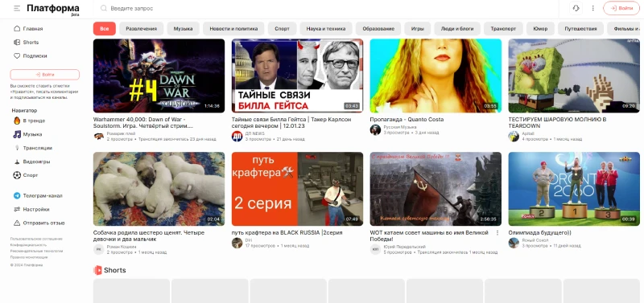
Task: Open channel avatar of Русская Музыка
Action: 375,130
